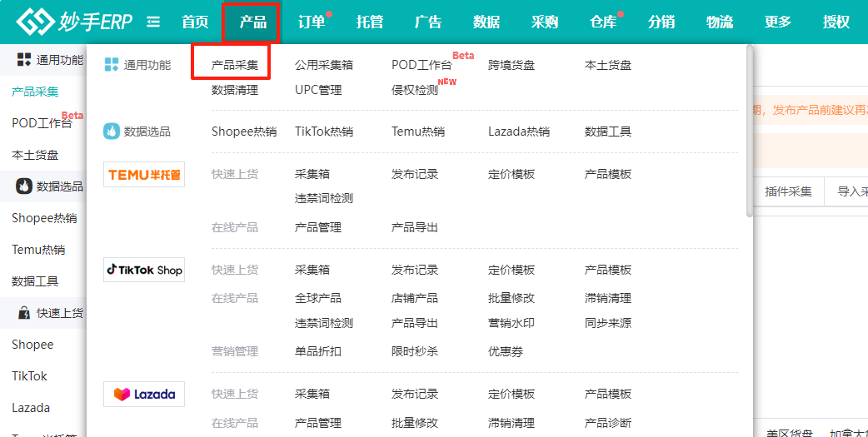Open the 订单 top menu
868x437 pixels.
point(312,22)
